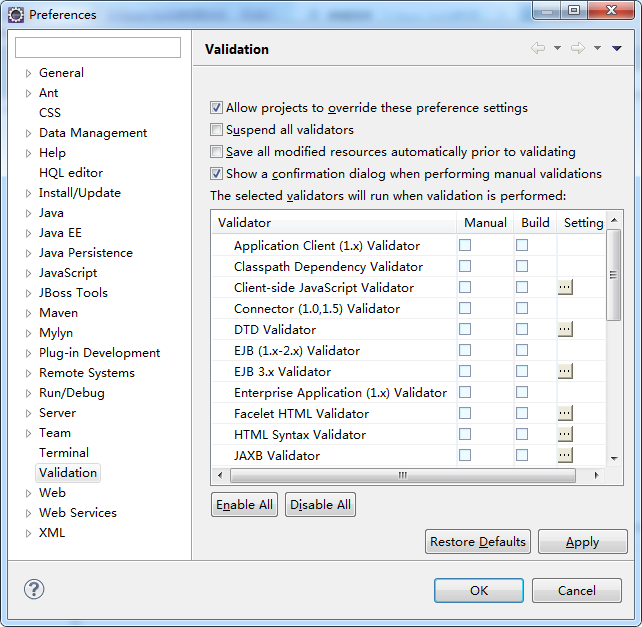642x627 pixels.
Task: Select Plug-in Development in the tree
Action: point(99,353)
